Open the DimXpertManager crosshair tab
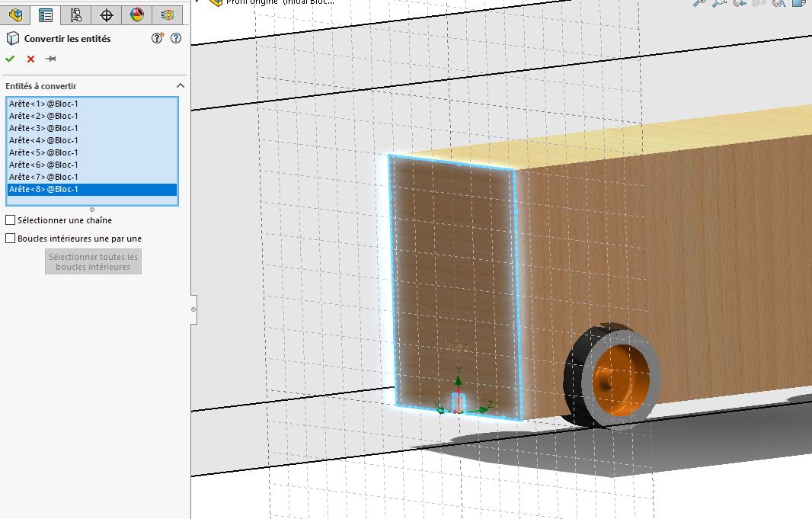This screenshot has height=519, width=812. click(106, 14)
